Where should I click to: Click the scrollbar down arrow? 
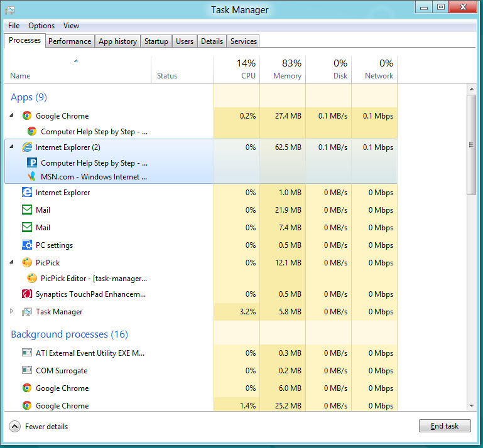[x=472, y=406]
